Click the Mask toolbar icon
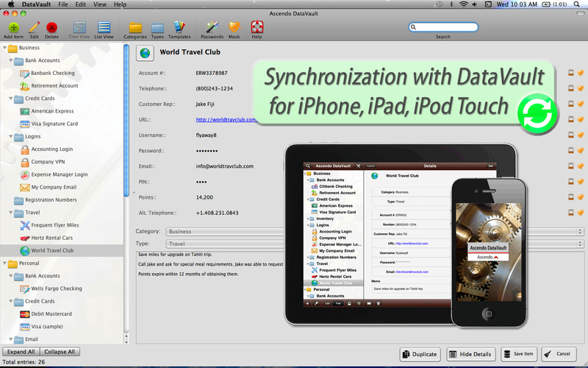The image size is (588, 368). (234, 27)
